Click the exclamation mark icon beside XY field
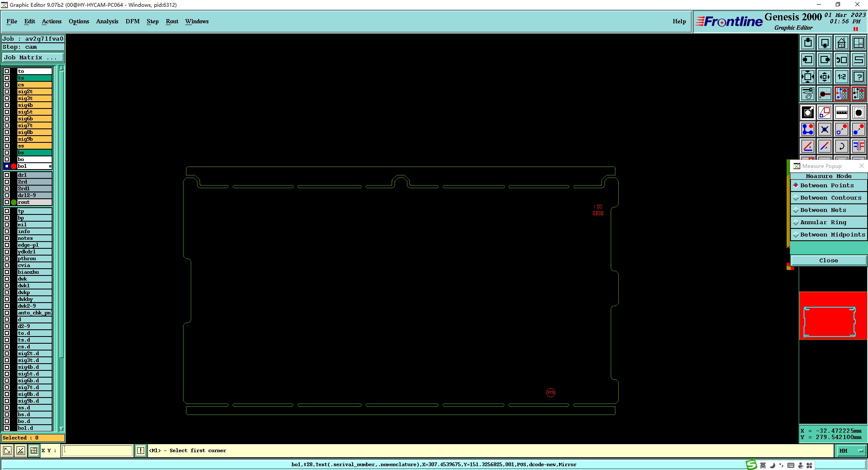Viewport: 868px width, 470px height. tap(141, 451)
